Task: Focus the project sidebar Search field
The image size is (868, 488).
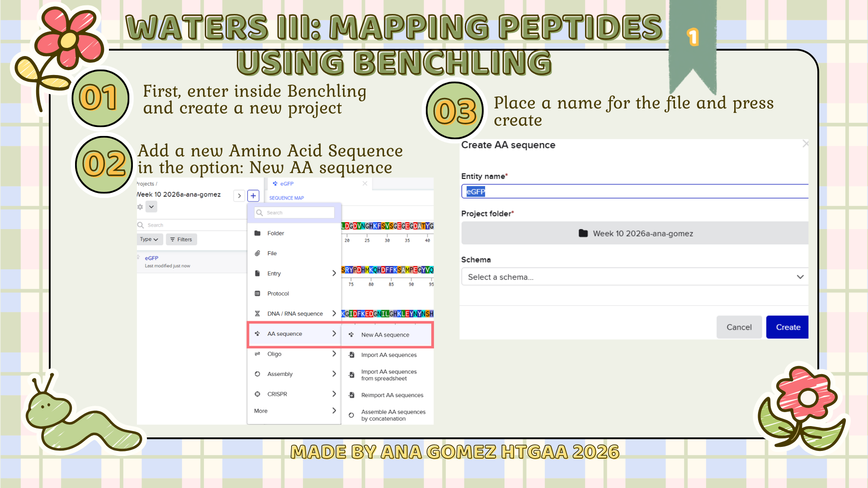Action: [x=192, y=225]
